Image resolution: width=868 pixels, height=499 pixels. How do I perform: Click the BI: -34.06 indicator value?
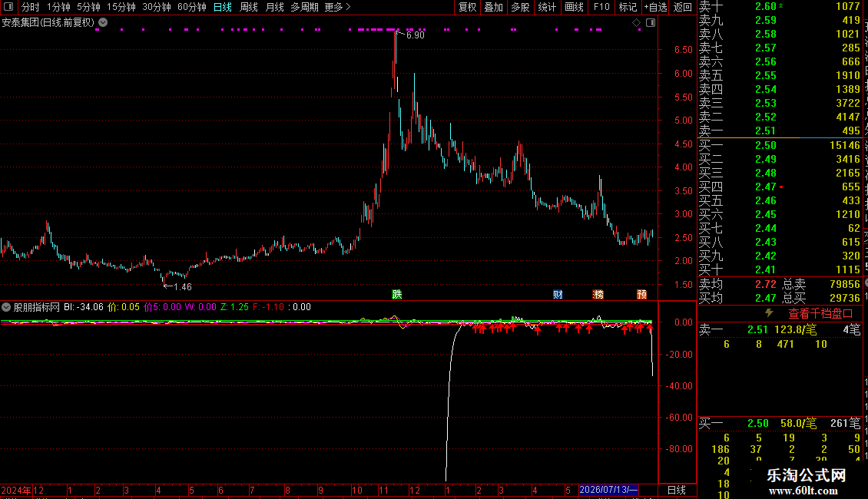pos(84,307)
